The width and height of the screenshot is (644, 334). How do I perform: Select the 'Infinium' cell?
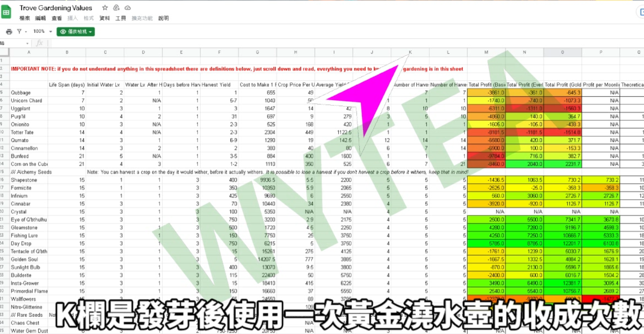(x=29, y=196)
